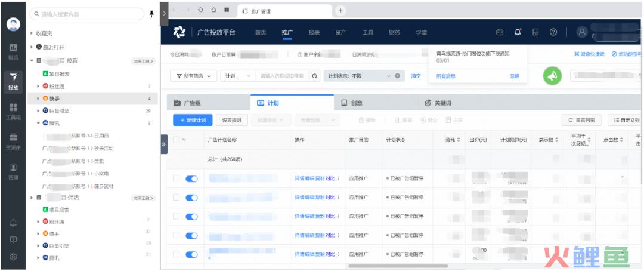Expand 巨量引擎 with count 29 in the tree
Viewport: 644px width, 271px height.
pyautogui.click(x=38, y=110)
